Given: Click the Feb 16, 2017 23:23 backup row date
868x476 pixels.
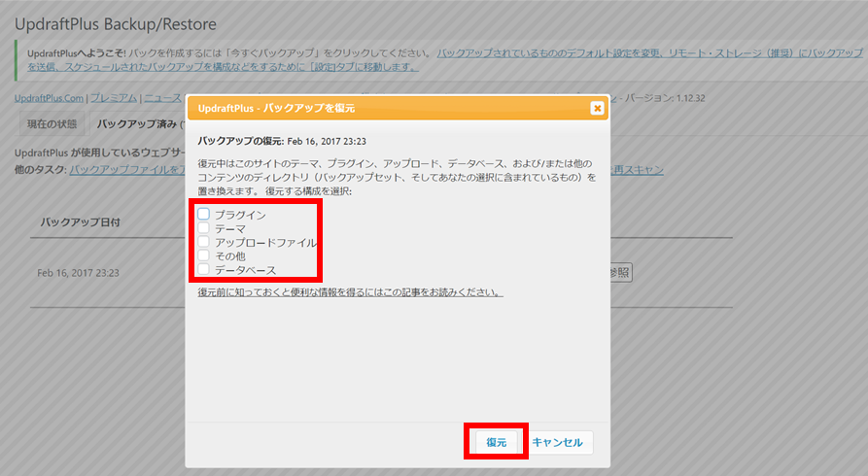Looking at the screenshot, I should tap(78, 273).
